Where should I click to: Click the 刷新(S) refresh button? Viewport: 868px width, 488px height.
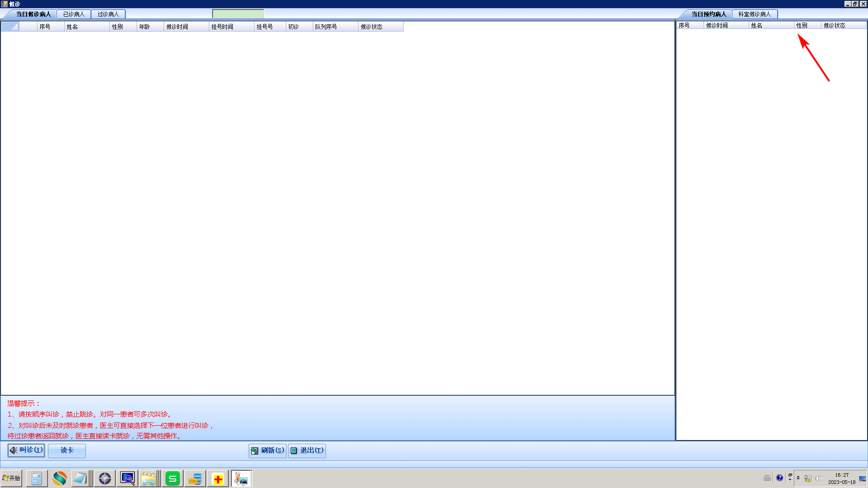(268, 450)
